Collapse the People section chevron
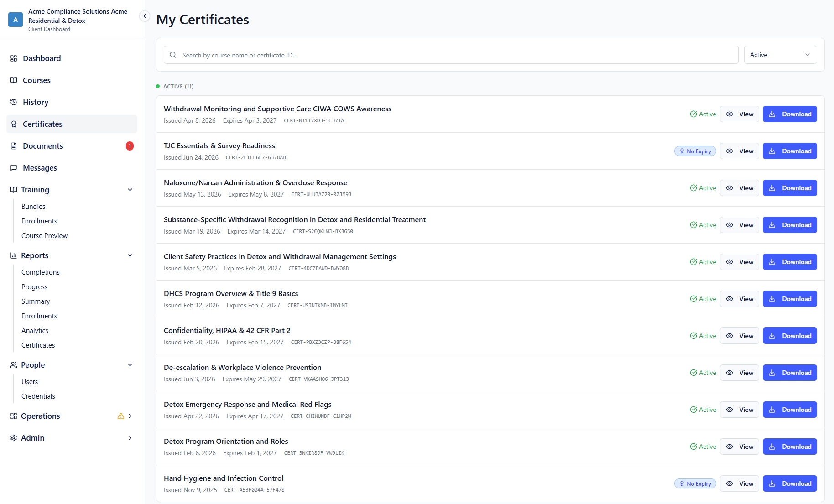Image resolution: width=834 pixels, height=504 pixels. click(x=130, y=365)
